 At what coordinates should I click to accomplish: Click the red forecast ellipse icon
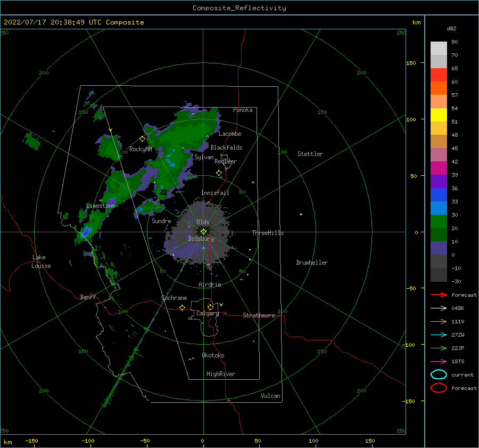click(x=439, y=388)
